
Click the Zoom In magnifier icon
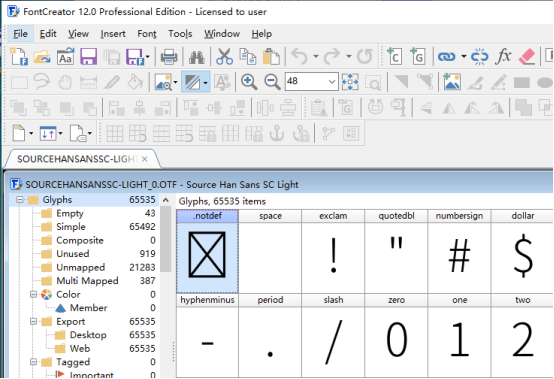pyautogui.click(x=249, y=82)
